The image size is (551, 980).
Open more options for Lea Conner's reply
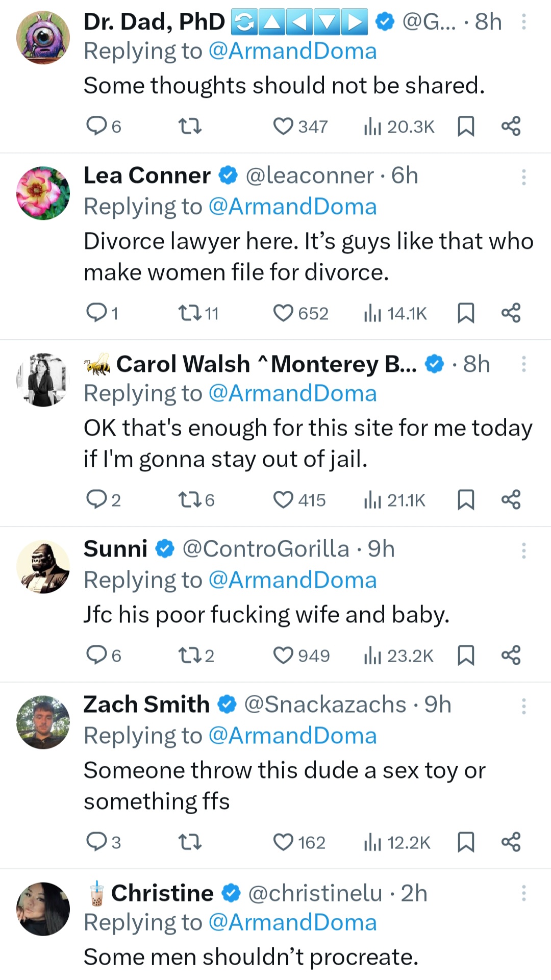[x=523, y=177]
